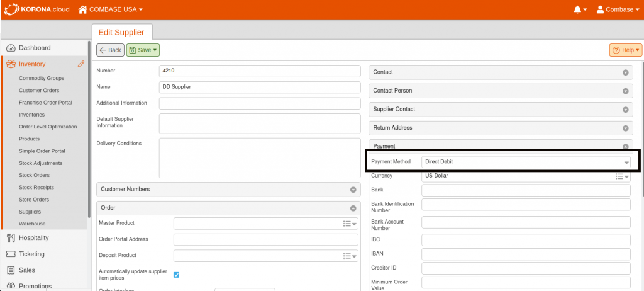Click the Name field with DD Supplier

[260, 88]
